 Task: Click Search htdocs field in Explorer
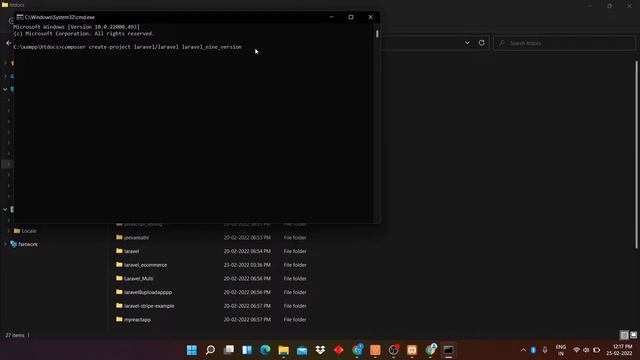(564, 43)
